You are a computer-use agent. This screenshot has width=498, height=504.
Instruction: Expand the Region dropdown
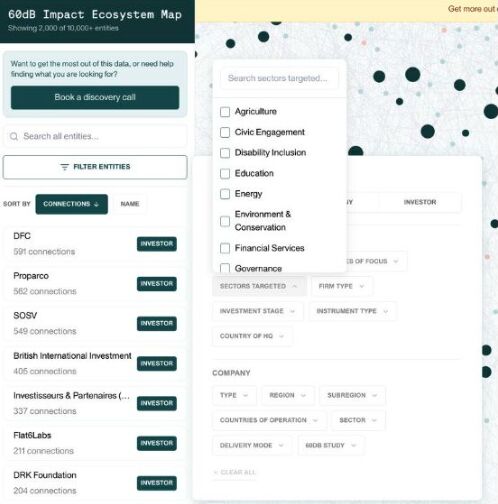point(288,395)
